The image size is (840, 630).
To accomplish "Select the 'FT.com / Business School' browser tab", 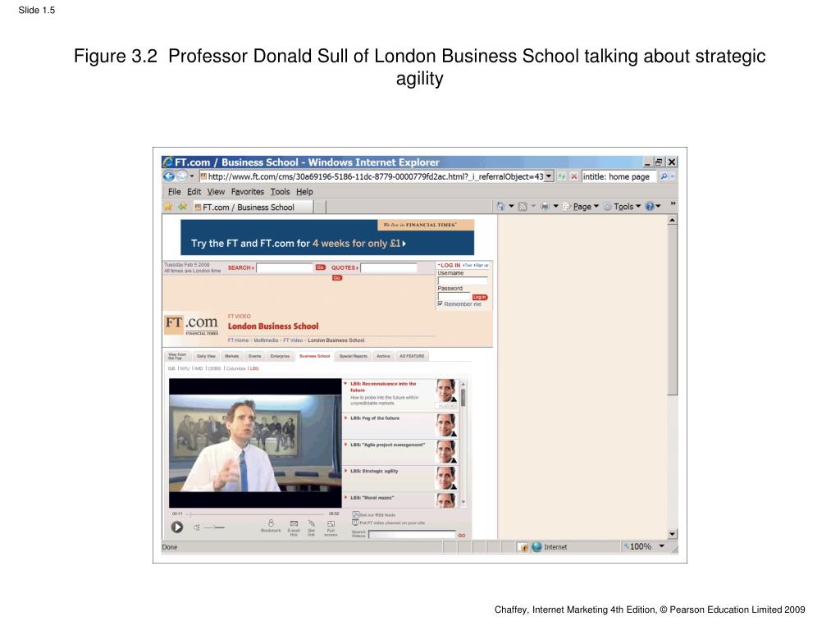I will [252, 208].
